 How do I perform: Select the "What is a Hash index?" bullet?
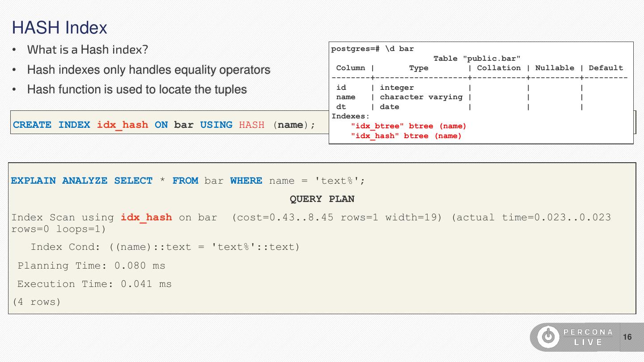pos(87,50)
